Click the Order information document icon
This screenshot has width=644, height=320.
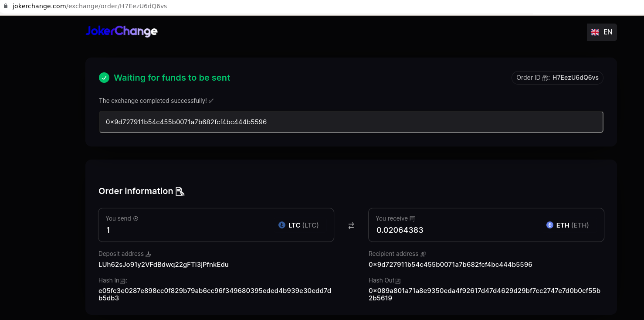180,191
